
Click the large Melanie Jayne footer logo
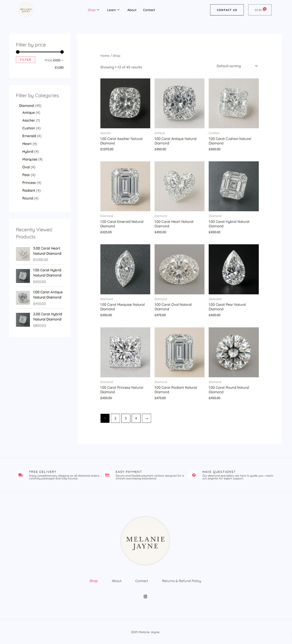pyautogui.click(x=145, y=541)
